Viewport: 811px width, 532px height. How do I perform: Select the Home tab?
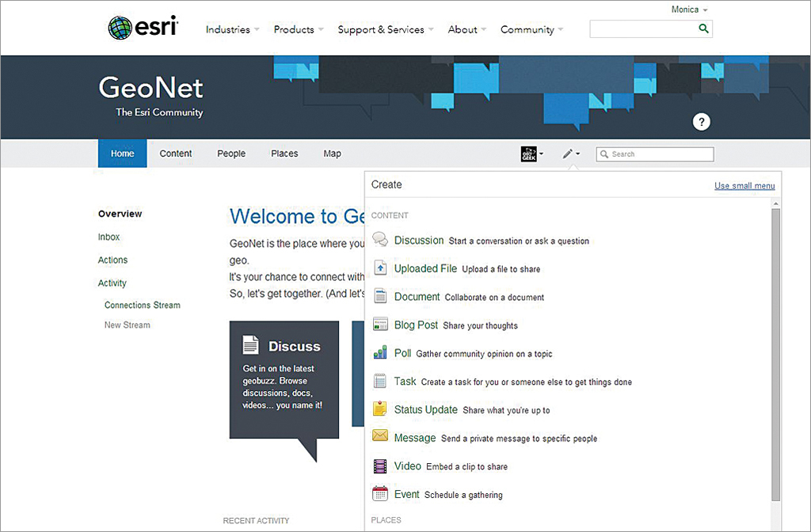(123, 154)
